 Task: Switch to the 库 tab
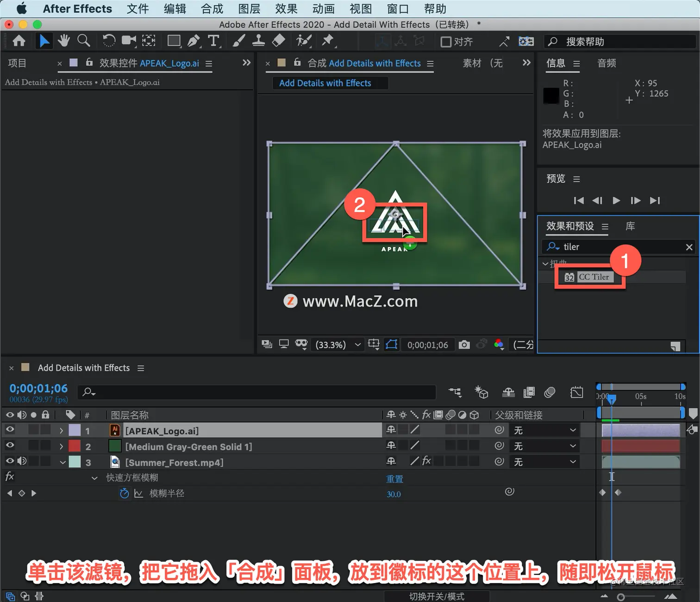(x=630, y=226)
